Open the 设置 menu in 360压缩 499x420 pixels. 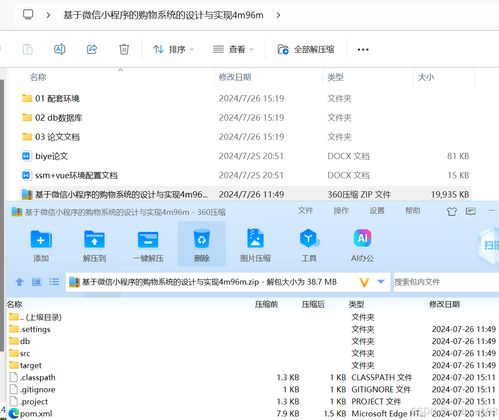click(377, 211)
